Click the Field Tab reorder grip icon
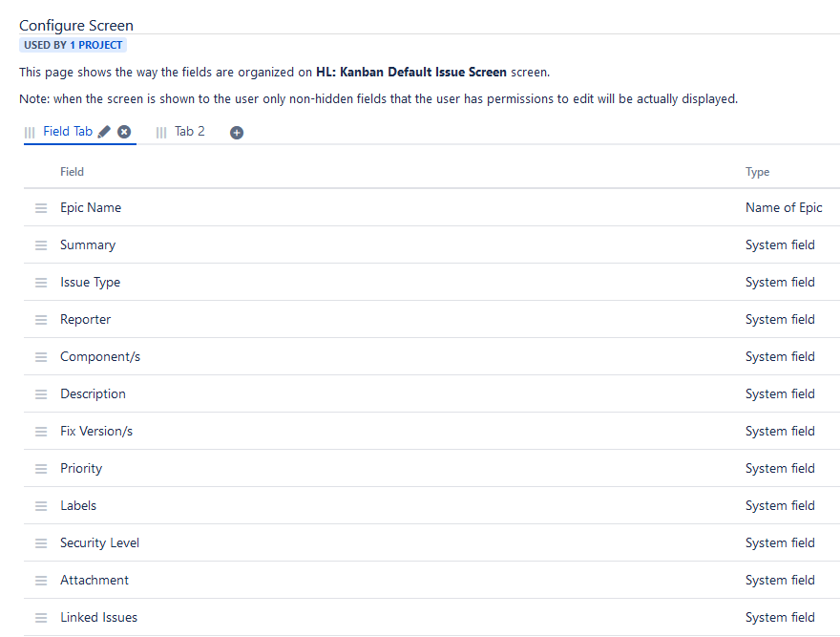The width and height of the screenshot is (840, 637). pyautogui.click(x=29, y=131)
